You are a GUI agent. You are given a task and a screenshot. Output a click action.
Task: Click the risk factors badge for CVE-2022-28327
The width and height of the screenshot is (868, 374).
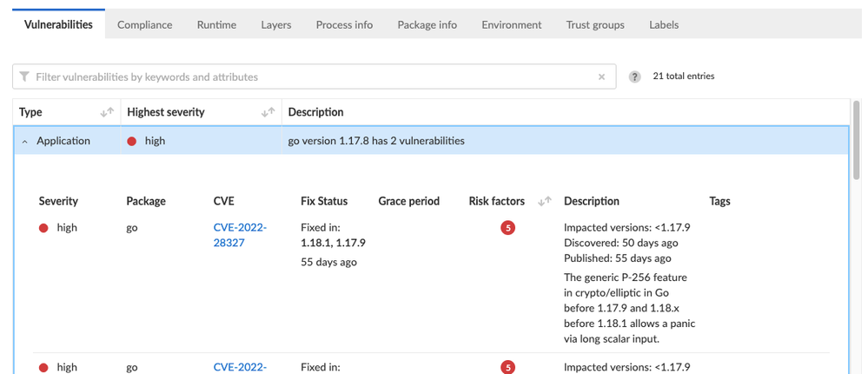coord(508,228)
